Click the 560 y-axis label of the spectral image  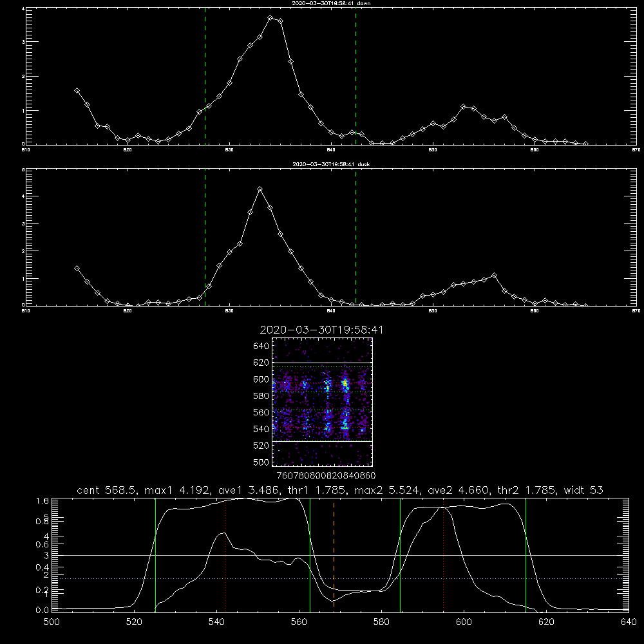(261, 412)
